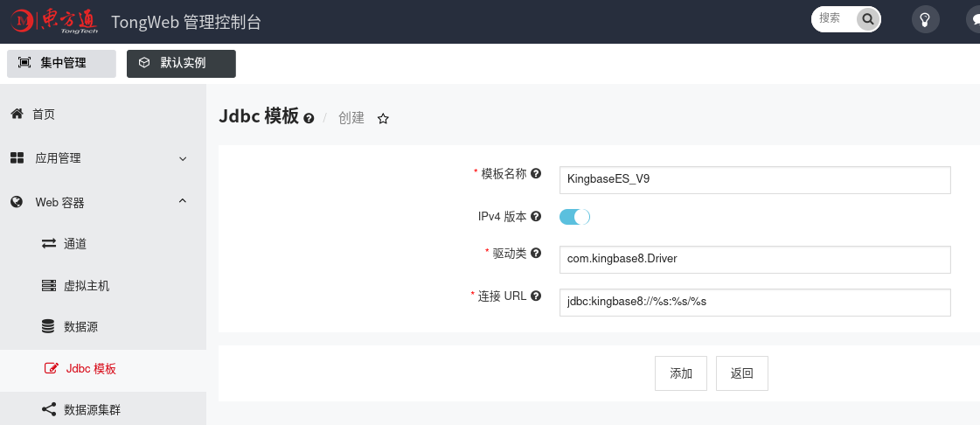Collapse the Web 容器 menu chevron

tap(183, 200)
